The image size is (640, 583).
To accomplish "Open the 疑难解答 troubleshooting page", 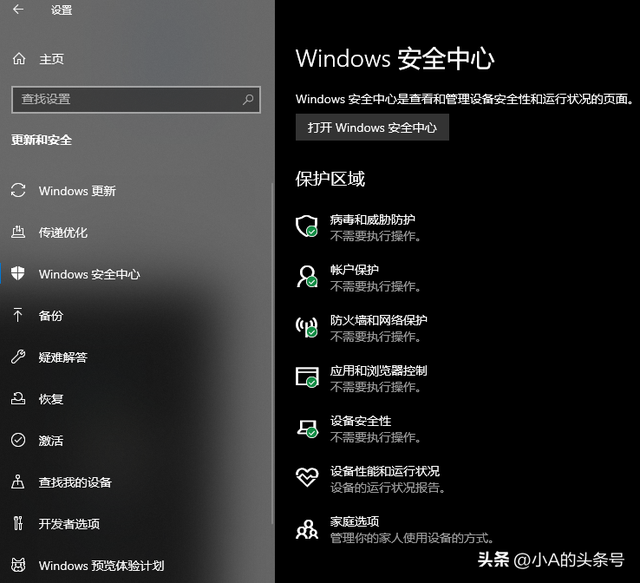I will click(63, 357).
